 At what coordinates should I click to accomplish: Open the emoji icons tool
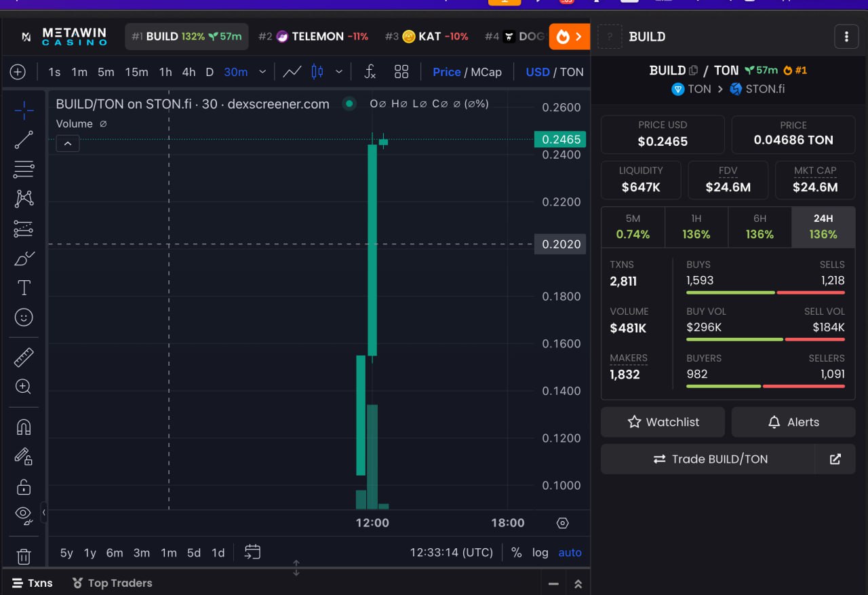point(24,318)
